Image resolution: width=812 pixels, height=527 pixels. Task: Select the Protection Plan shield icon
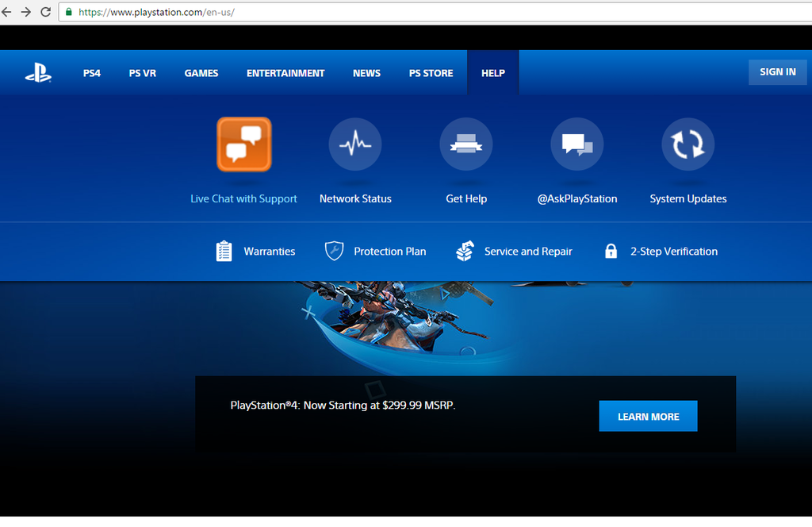click(335, 251)
